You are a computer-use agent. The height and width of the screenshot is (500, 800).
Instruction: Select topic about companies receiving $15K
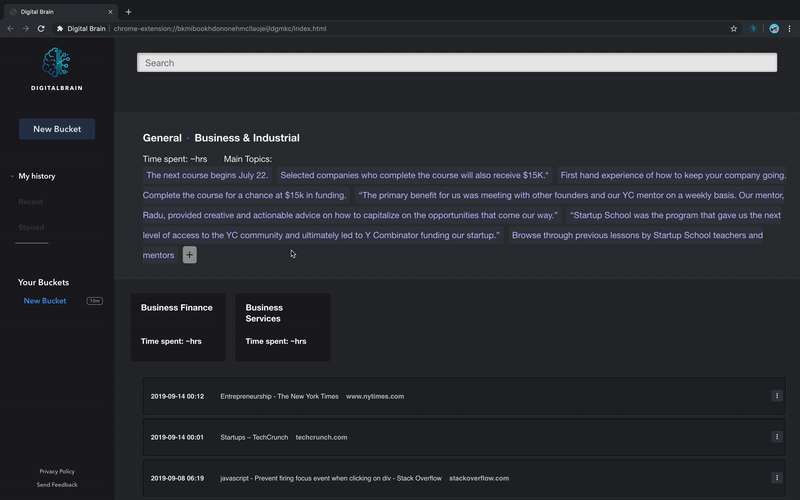point(414,175)
